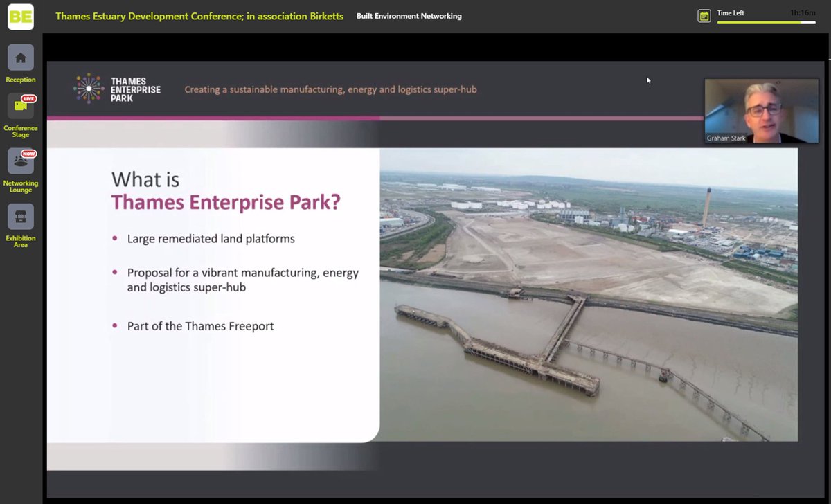Open the Reception home icon
Image resolution: width=831 pixels, height=504 pixels.
(x=21, y=57)
